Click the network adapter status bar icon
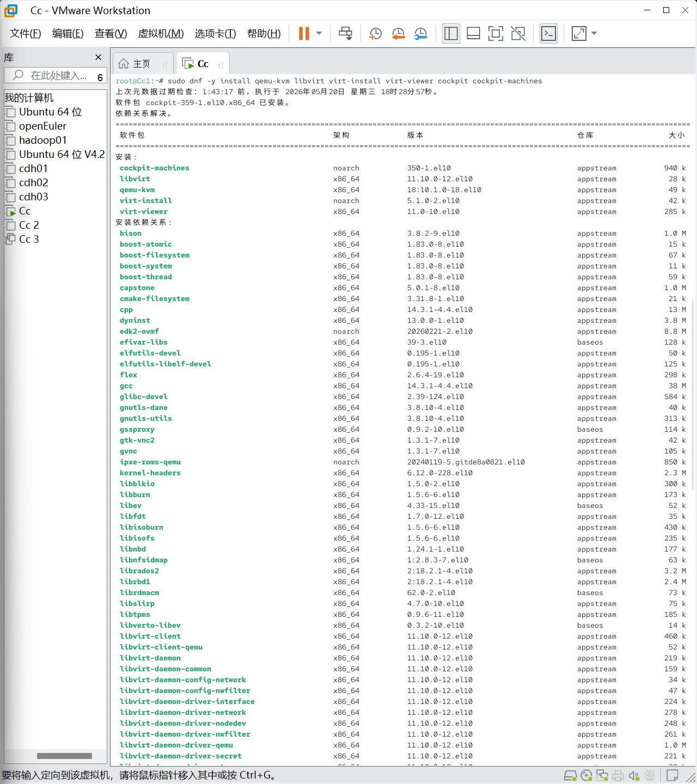 click(x=602, y=776)
